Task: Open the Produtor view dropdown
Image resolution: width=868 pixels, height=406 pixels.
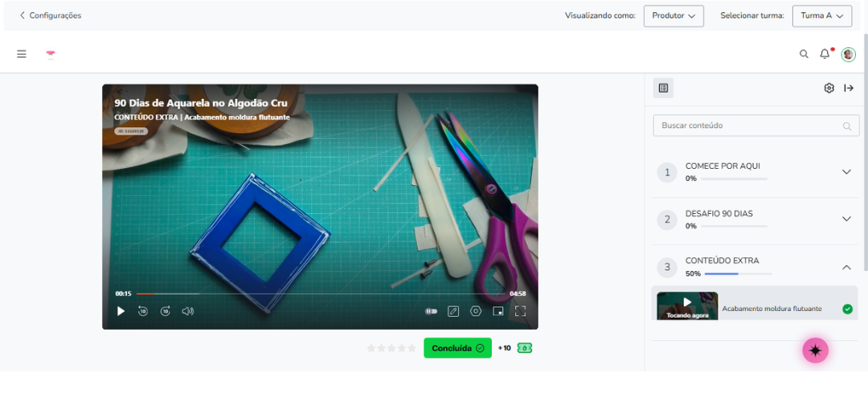Action: click(x=674, y=16)
